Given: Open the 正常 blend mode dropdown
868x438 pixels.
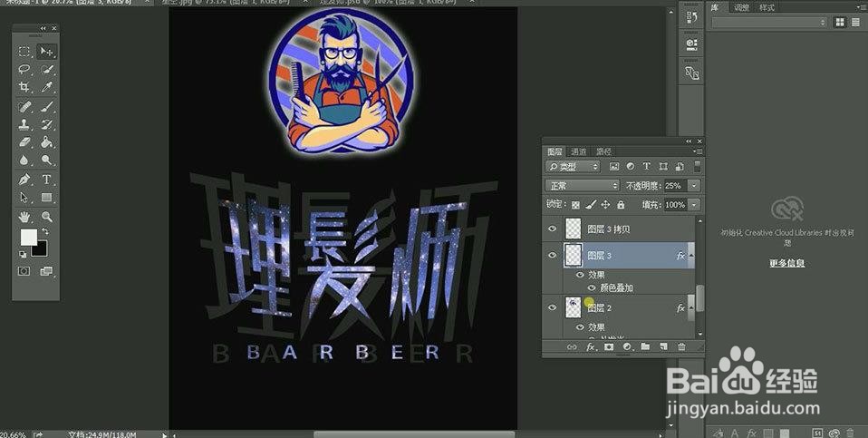Looking at the screenshot, I should point(582,186).
